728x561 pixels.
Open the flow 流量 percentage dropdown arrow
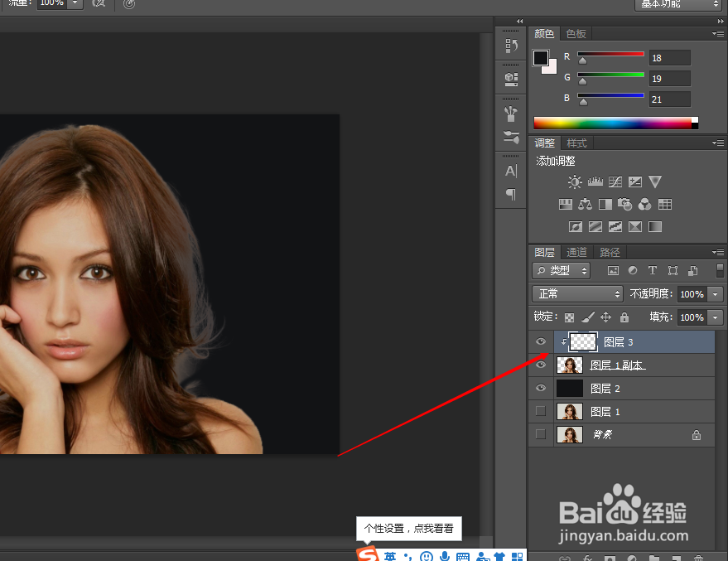[x=75, y=2]
